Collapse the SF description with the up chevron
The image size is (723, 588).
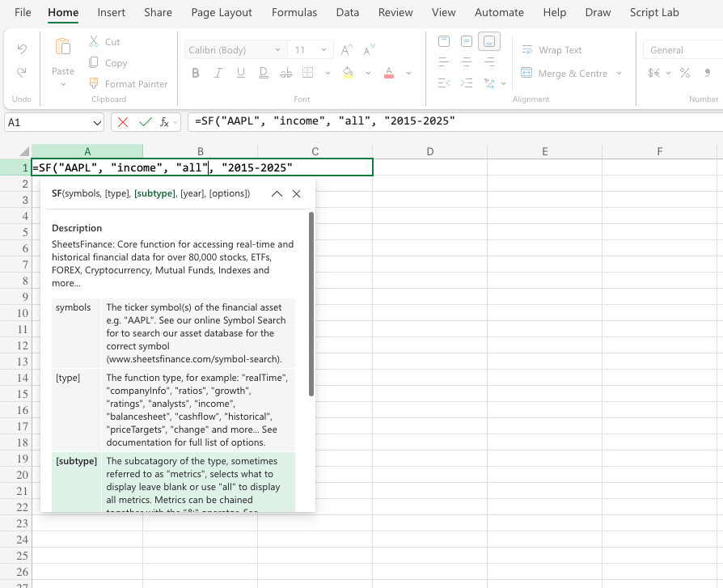click(x=277, y=194)
